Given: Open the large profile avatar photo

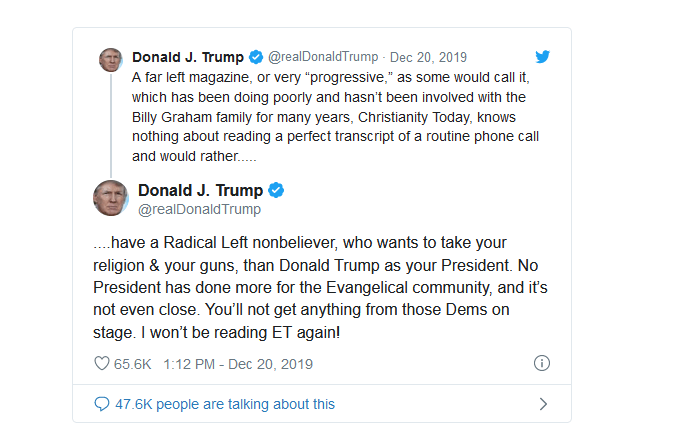Looking at the screenshot, I should pyautogui.click(x=110, y=198).
